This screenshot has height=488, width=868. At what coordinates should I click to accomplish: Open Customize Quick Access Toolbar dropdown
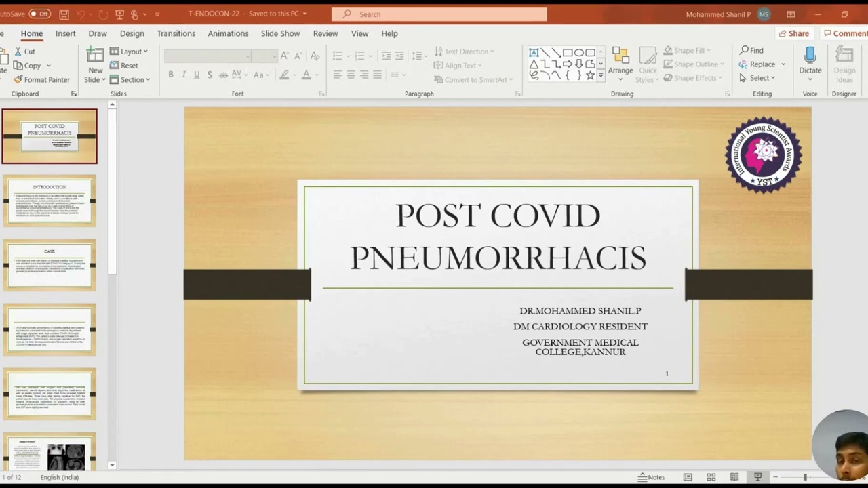point(157,14)
